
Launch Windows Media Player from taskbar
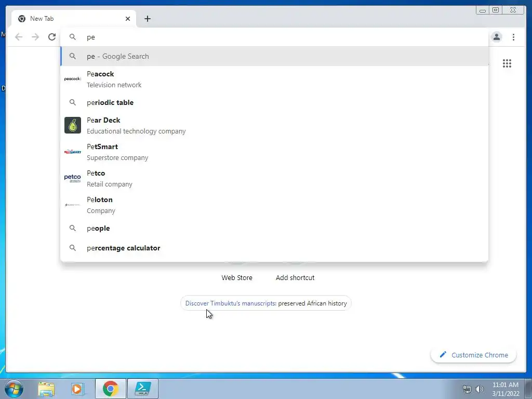[77, 389]
